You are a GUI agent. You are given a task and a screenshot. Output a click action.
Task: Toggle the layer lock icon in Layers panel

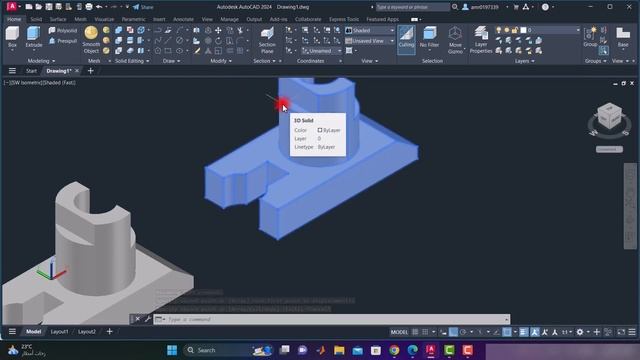tap(515, 30)
